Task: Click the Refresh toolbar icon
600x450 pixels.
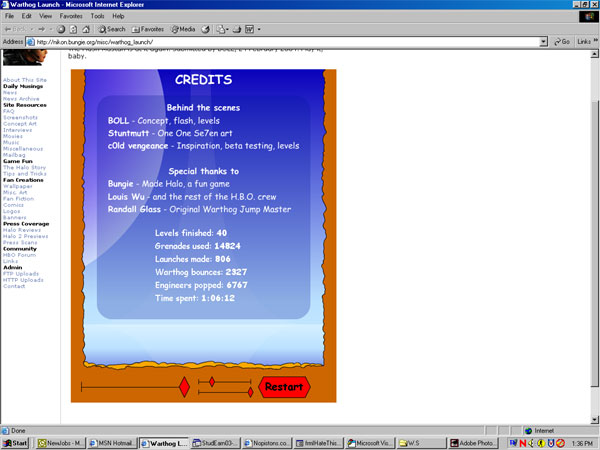Action: point(74,29)
